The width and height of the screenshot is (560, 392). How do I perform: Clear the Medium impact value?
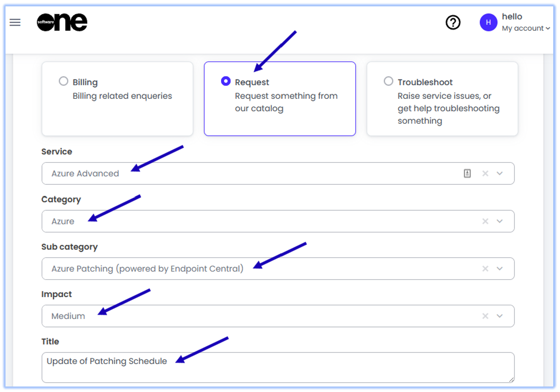coord(485,316)
